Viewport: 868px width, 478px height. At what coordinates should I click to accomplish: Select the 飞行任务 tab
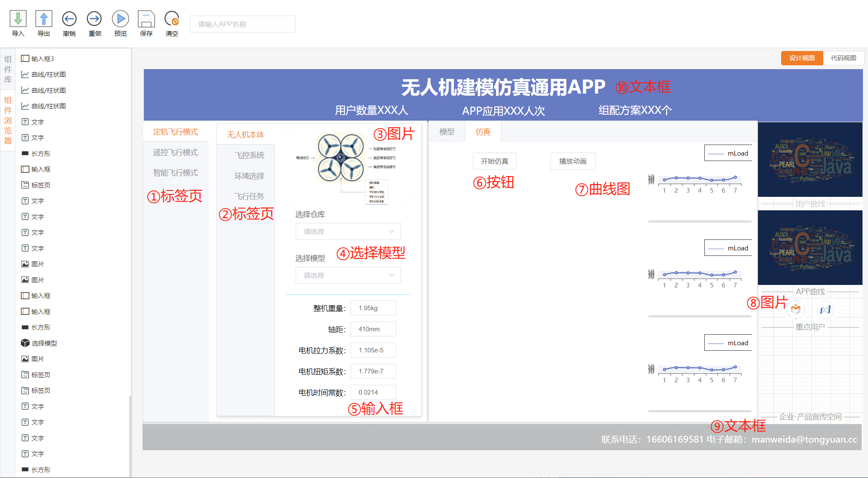(x=249, y=196)
